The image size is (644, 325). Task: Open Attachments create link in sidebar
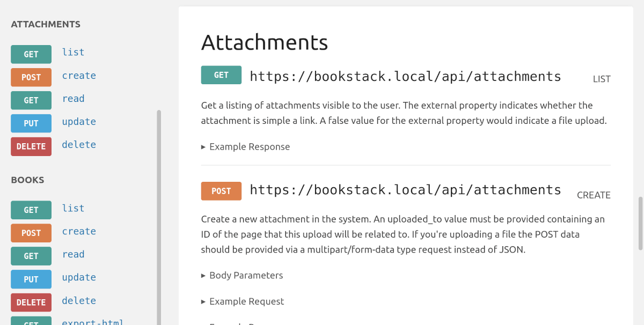(x=79, y=76)
